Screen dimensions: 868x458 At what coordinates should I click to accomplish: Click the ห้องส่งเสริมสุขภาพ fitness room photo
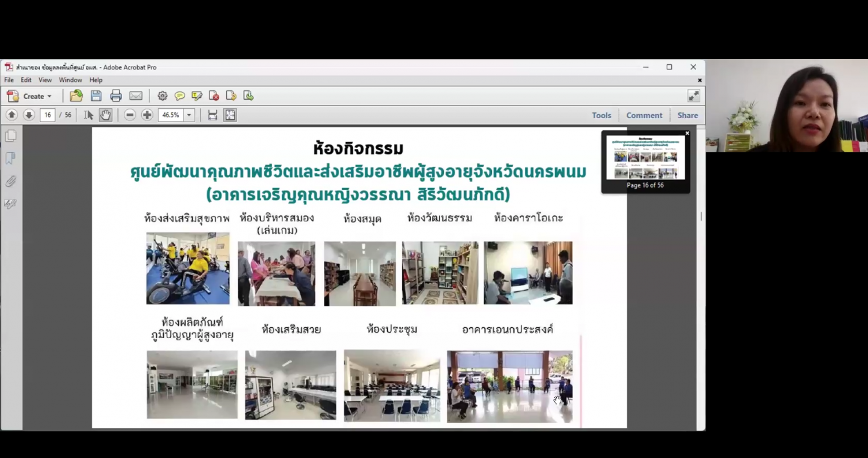[x=187, y=269]
